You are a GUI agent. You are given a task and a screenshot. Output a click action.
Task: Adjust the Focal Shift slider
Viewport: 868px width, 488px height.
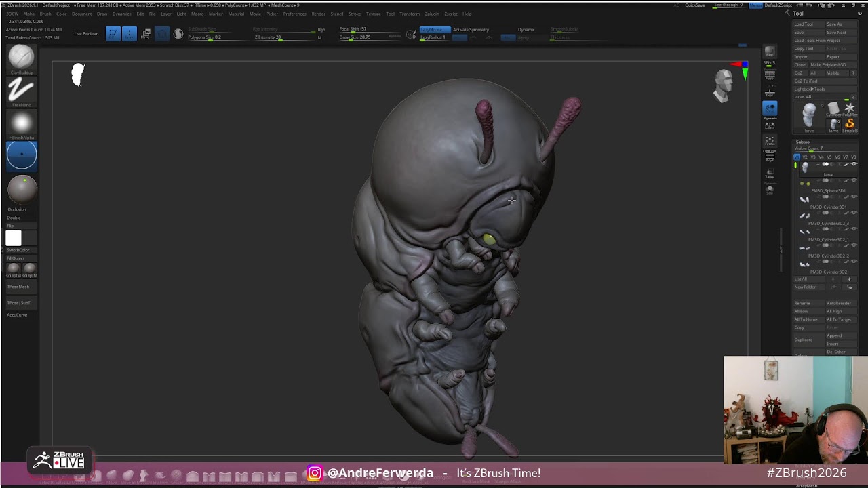point(372,29)
